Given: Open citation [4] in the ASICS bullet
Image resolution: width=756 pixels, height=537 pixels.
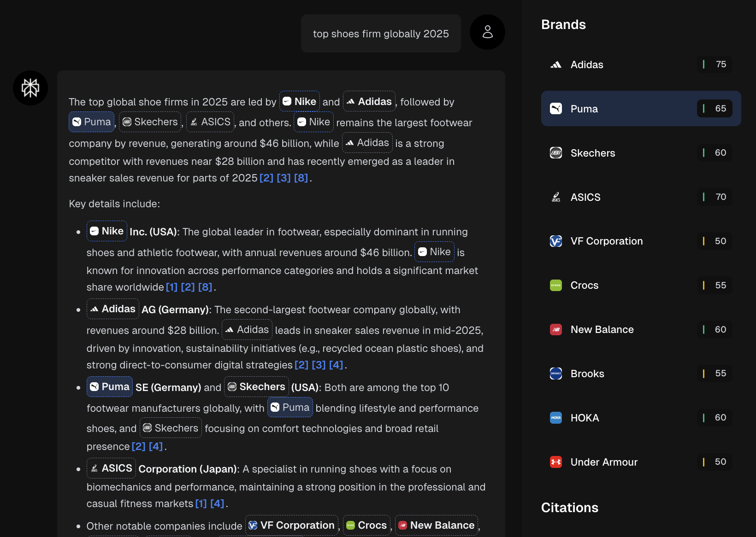Looking at the screenshot, I should click(x=217, y=503).
